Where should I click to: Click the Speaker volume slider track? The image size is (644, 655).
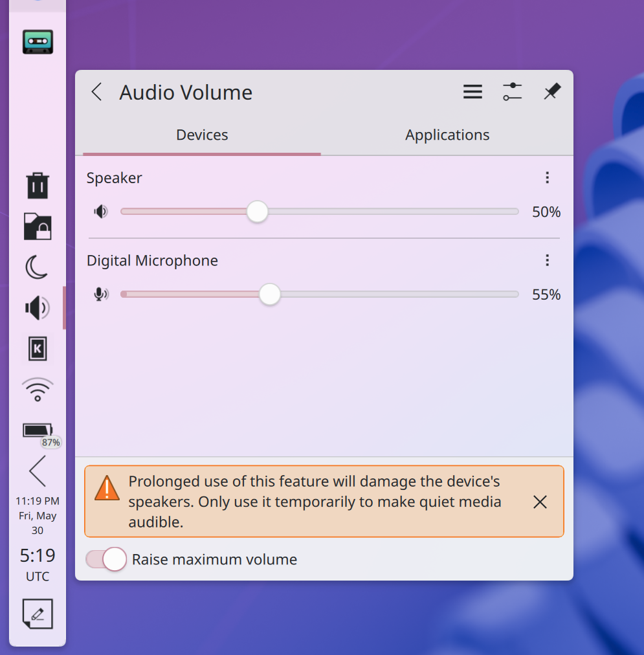point(388,212)
